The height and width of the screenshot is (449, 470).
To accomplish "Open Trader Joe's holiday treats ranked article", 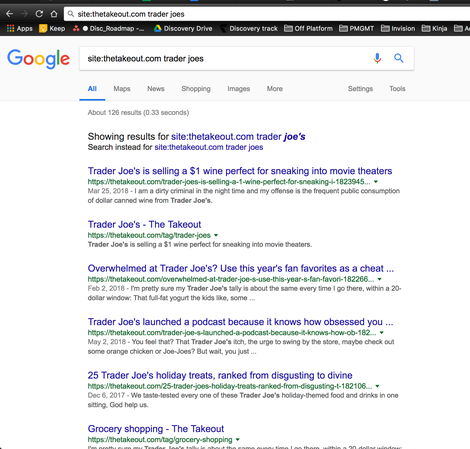I will [220, 375].
